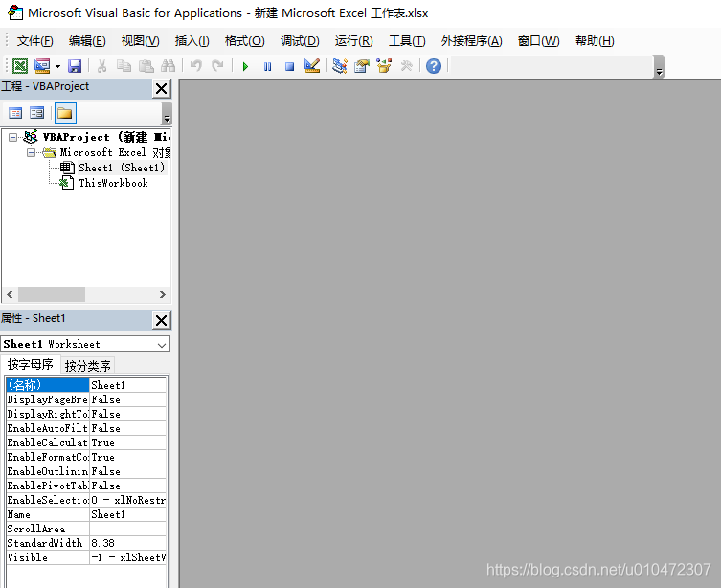721x588 pixels.
Task: Select DisplayRightToLeft False value
Action: pos(128,414)
